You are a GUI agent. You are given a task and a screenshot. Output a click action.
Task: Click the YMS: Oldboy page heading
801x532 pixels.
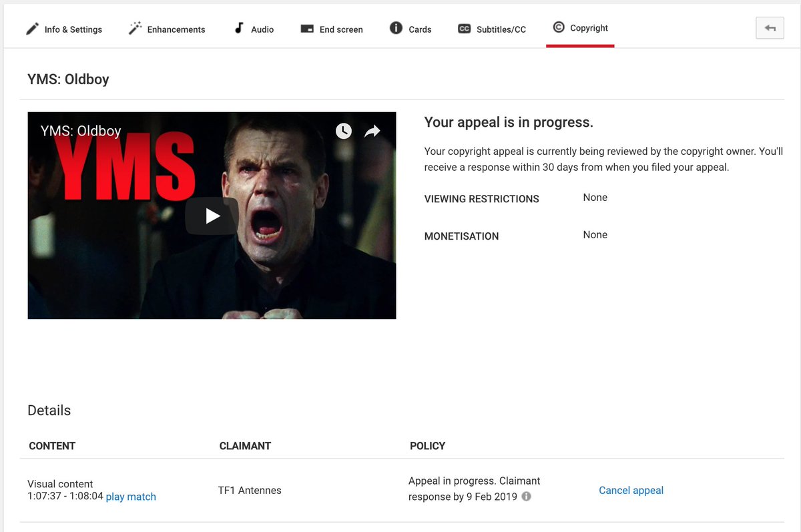coord(68,79)
